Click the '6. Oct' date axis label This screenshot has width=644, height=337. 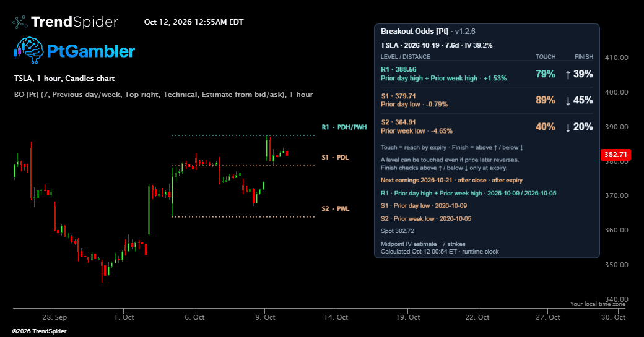point(194,317)
